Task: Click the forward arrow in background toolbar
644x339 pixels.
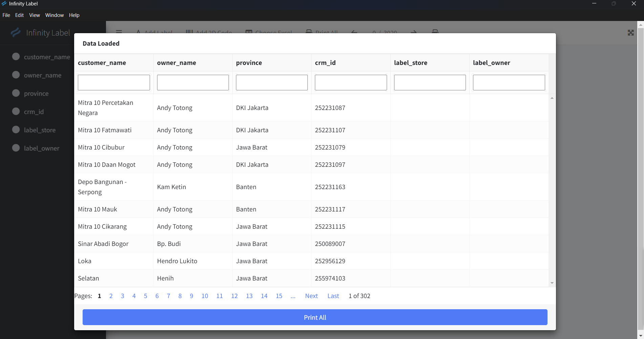Action: click(413, 32)
